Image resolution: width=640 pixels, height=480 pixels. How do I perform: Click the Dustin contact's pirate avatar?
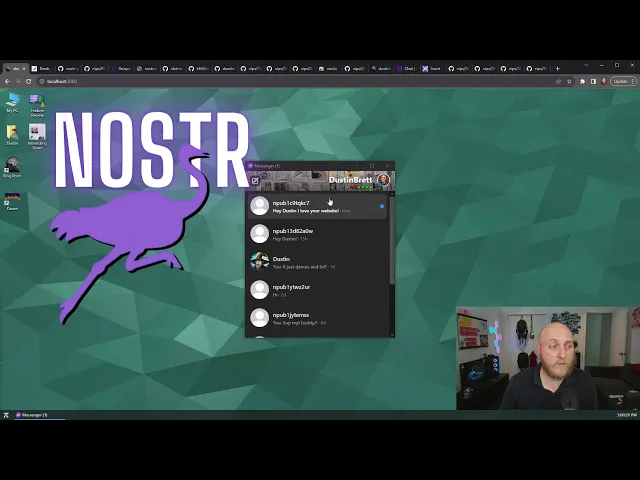coord(260,262)
